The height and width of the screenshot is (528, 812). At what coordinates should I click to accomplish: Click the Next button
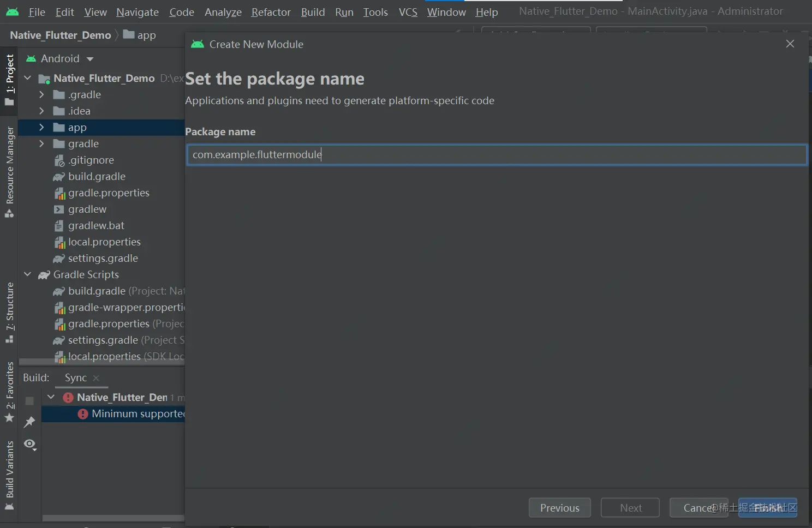point(630,508)
